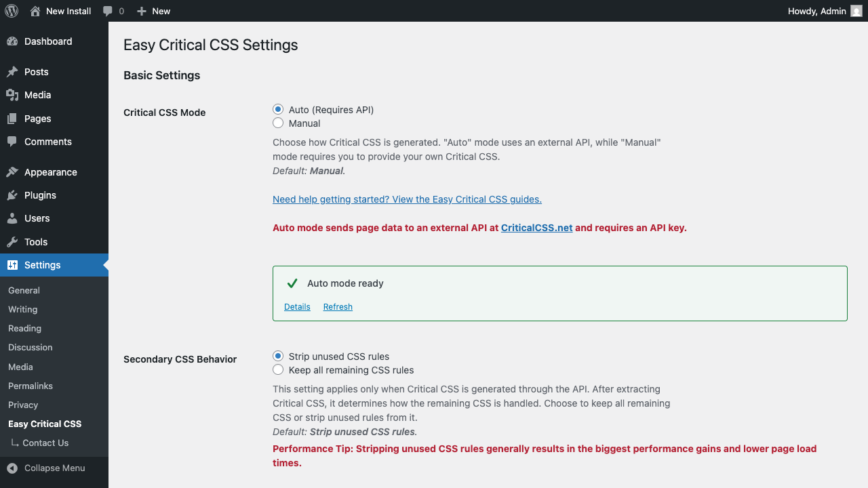
Task: Visit the CriticalCSS.net website link
Action: click(536, 228)
